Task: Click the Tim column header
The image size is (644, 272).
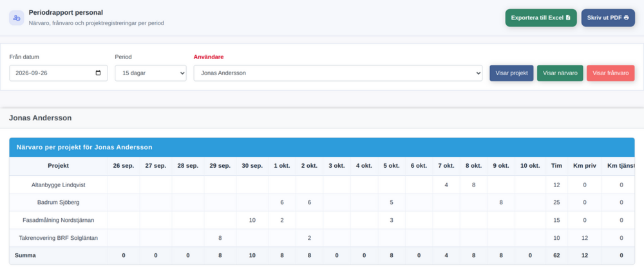Action: click(x=556, y=166)
